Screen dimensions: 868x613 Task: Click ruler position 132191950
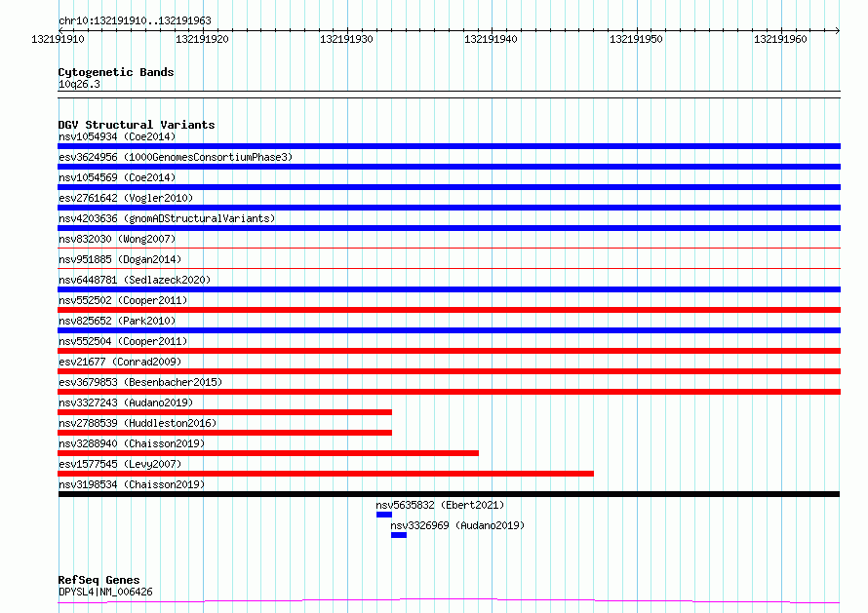tap(636, 39)
